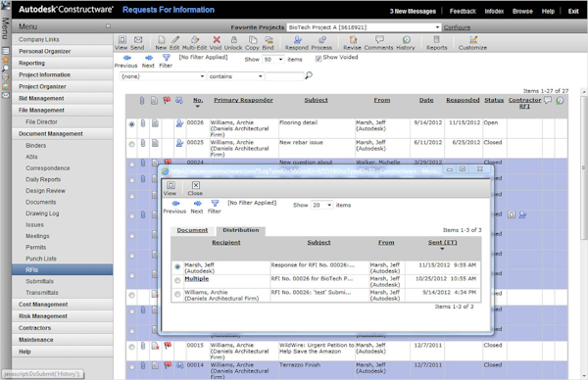Click the Multiple recipient link

[x=197, y=279]
